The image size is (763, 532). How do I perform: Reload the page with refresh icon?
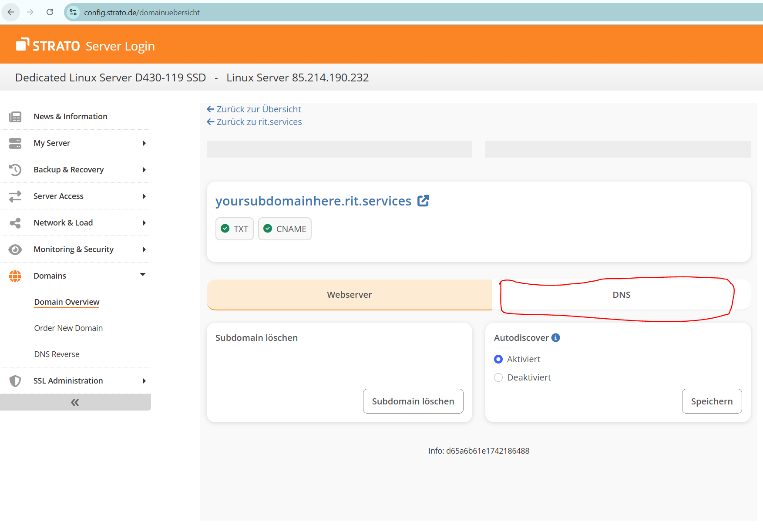click(50, 12)
